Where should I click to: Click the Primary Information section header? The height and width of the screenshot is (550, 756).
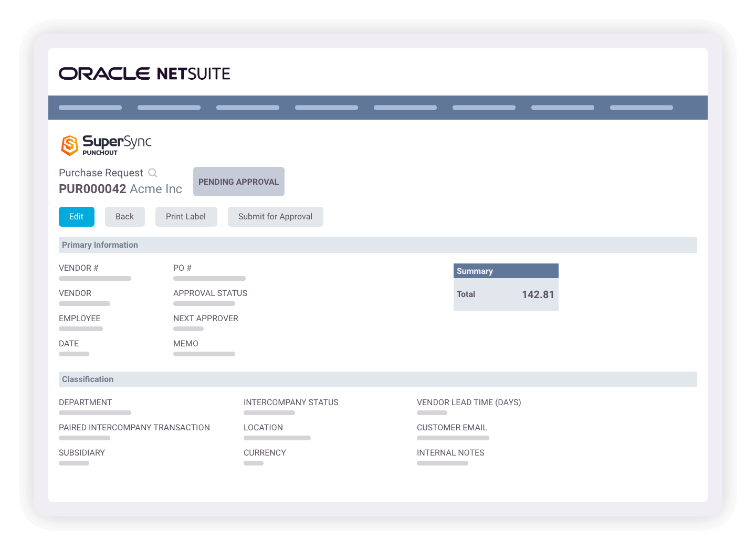378,245
